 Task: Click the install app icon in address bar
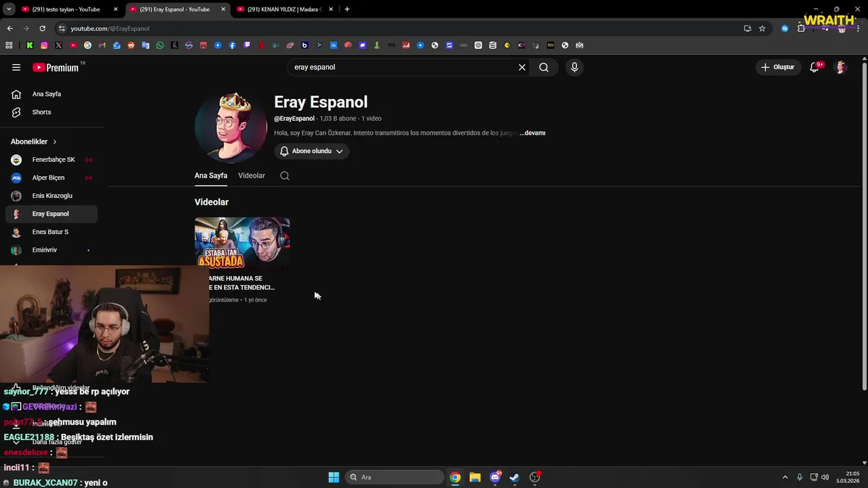pyautogui.click(x=747, y=28)
